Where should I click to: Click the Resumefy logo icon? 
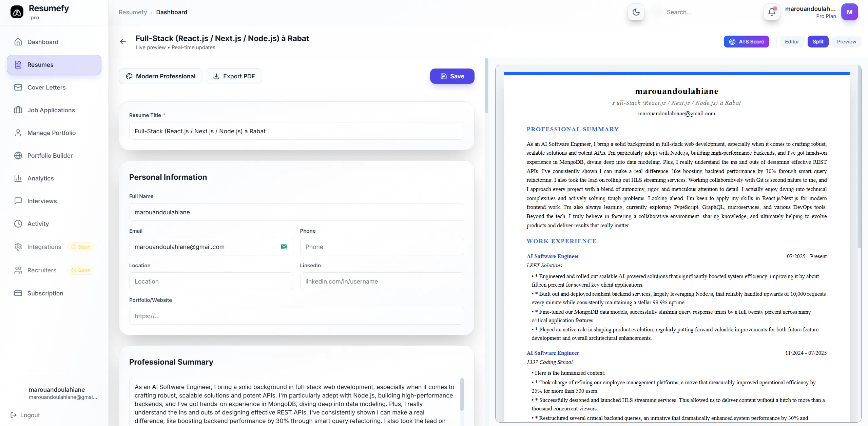point(17,12)
